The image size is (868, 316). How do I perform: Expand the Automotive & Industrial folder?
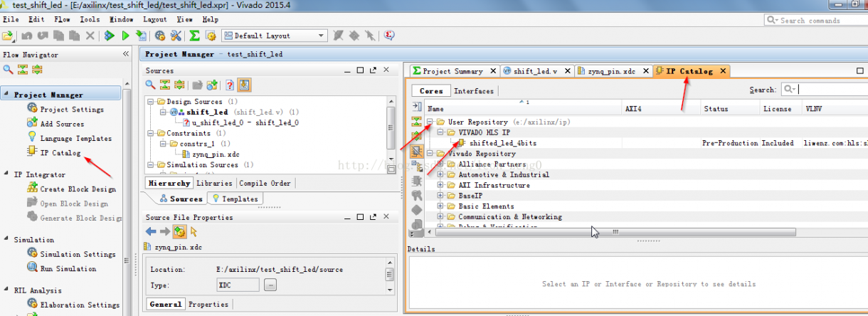[441, 174]
